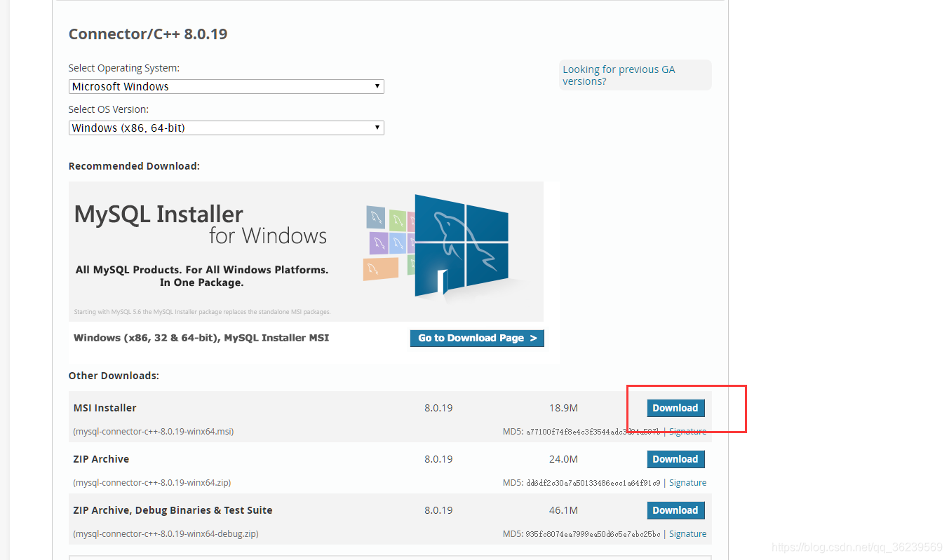
Task: Click the ZIP Archive row title
Action: coord(102,459)
